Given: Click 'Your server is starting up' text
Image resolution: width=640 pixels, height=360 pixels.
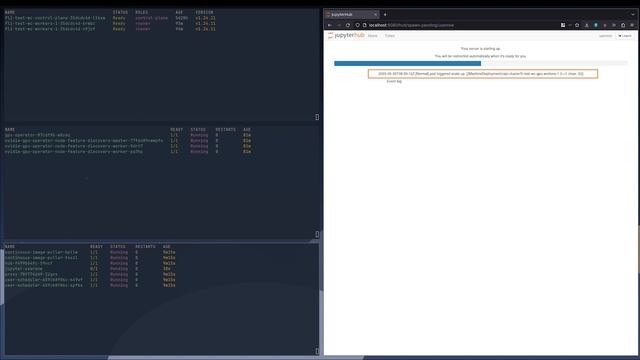Looking at the screenshot, I should click(x=480, y=49).
